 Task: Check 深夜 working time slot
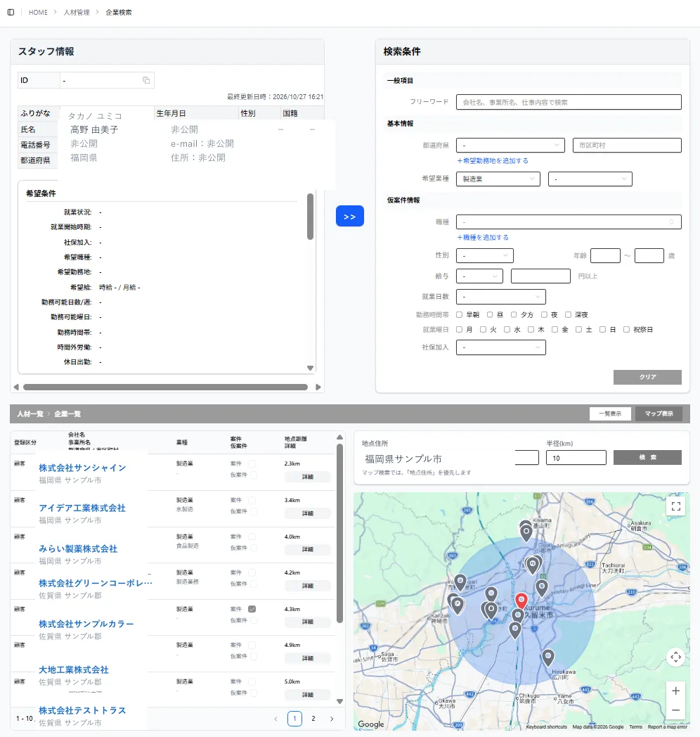568,314
